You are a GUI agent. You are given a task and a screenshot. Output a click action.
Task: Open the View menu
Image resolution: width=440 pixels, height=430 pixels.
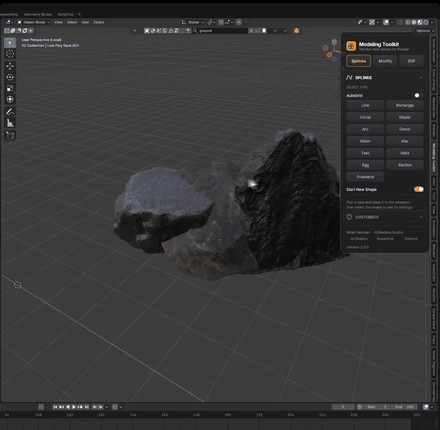[x=58, y=22]
